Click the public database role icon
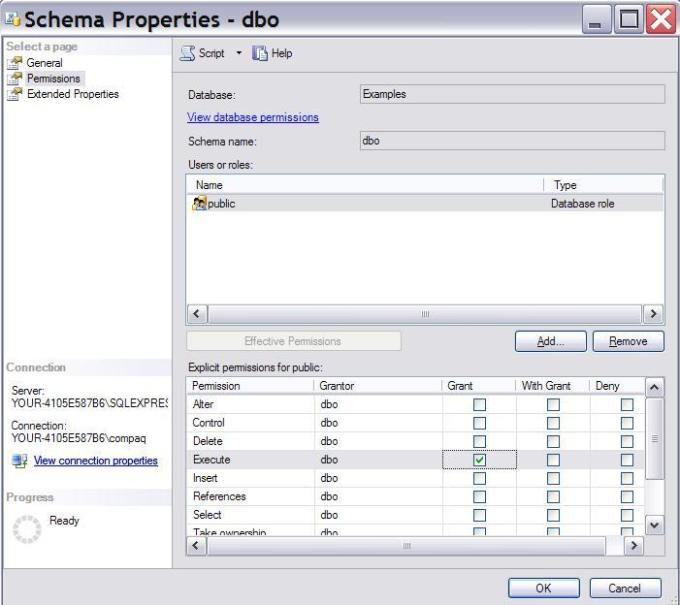The image size is (680, 605). 199,203
